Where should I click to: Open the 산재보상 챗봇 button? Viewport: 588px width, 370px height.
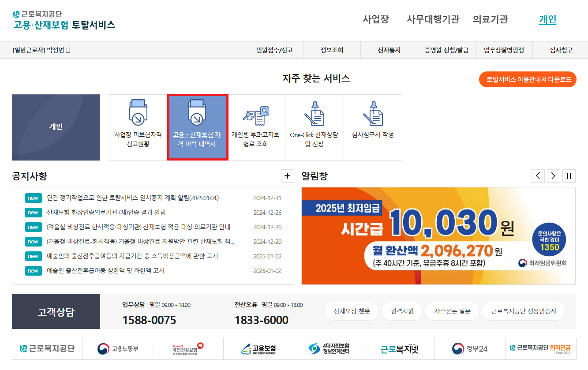(x=352, y=311)
